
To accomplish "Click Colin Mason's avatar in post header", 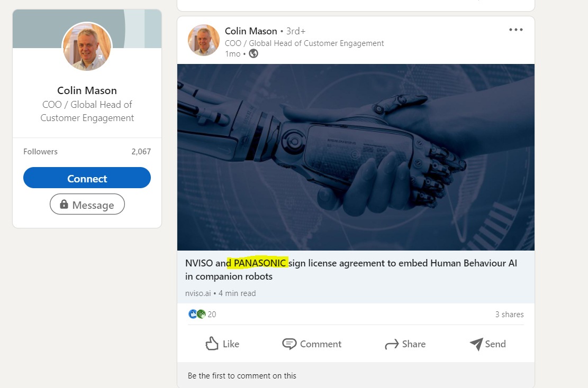I will [x=203, y=40].
